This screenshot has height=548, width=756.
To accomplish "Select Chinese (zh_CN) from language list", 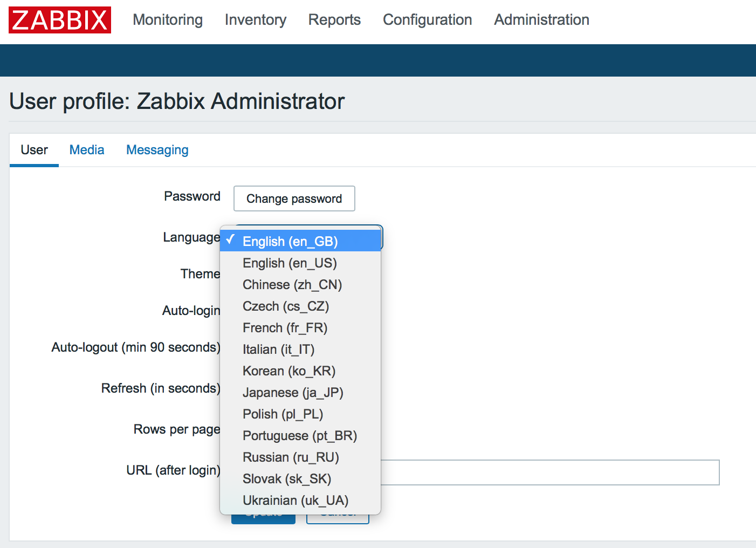I will pyautogui.click(x=300, y=284).
